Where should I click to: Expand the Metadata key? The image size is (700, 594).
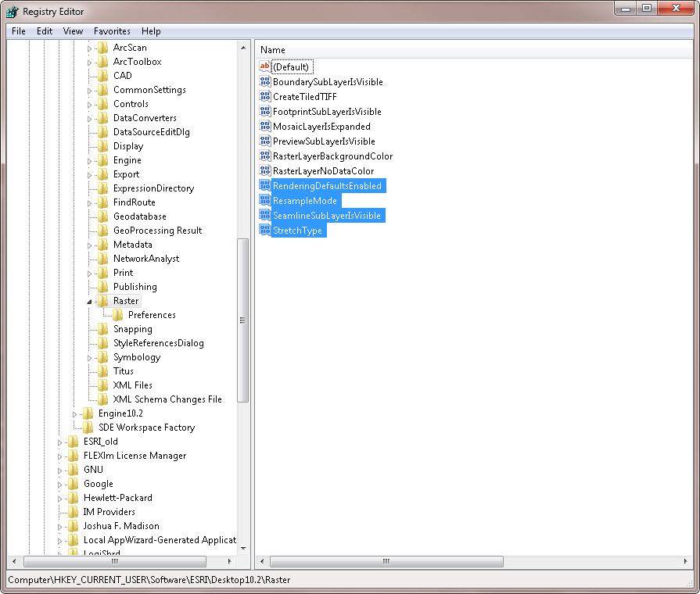tap(89, 245)
